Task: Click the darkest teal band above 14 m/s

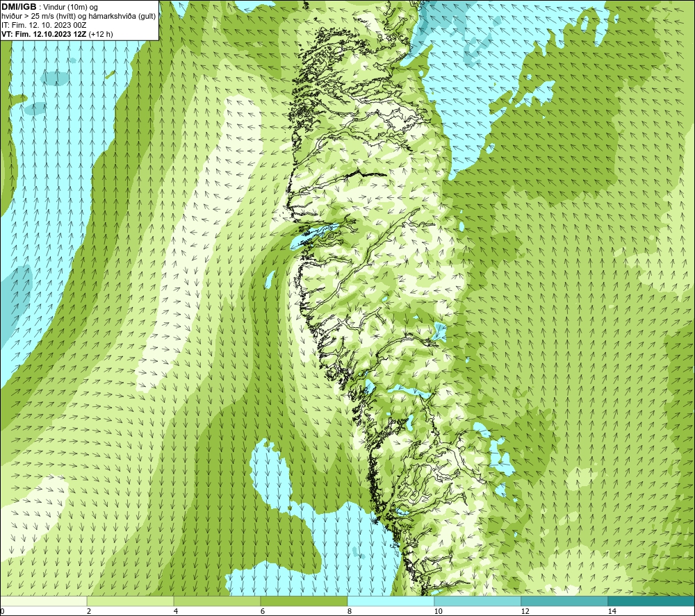Action: click(651, 601)
